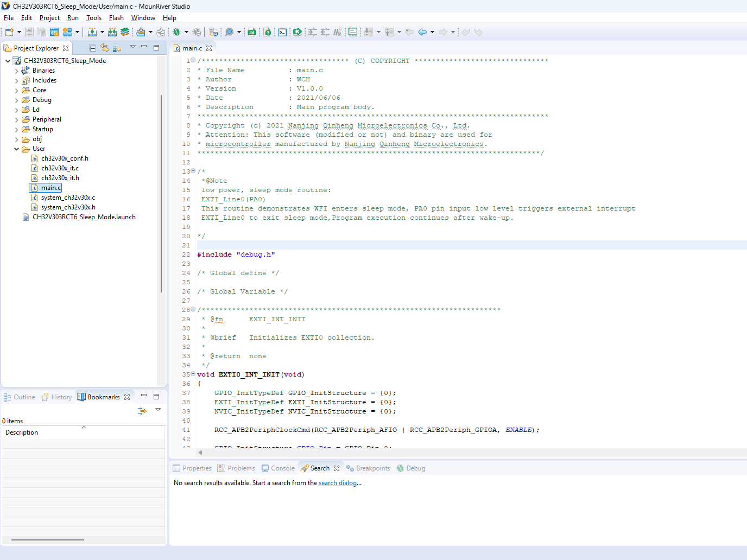This screenshot has width=747, height=560.
Task: Click the green K arrow toolbar icon
Action: pyautogui.click(x=297, y=32)
